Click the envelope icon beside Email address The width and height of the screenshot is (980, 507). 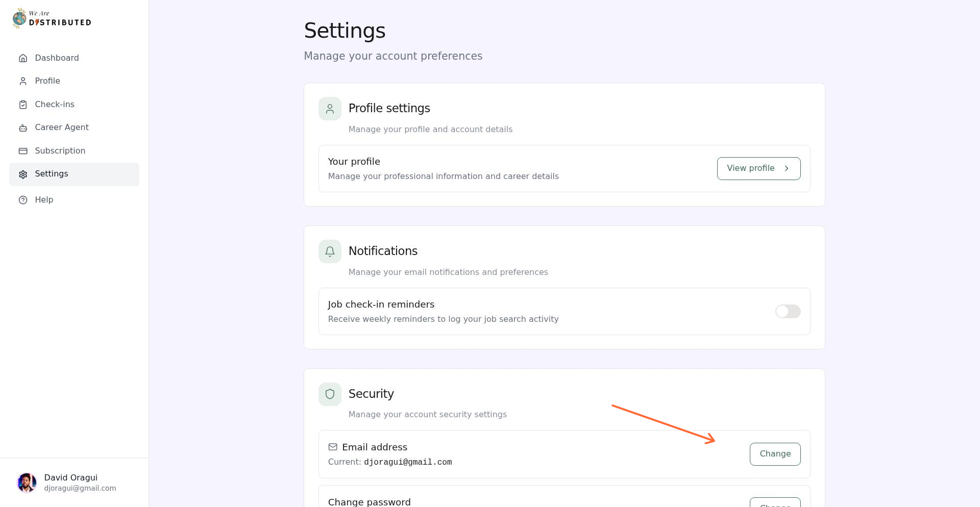click(333, 447)
